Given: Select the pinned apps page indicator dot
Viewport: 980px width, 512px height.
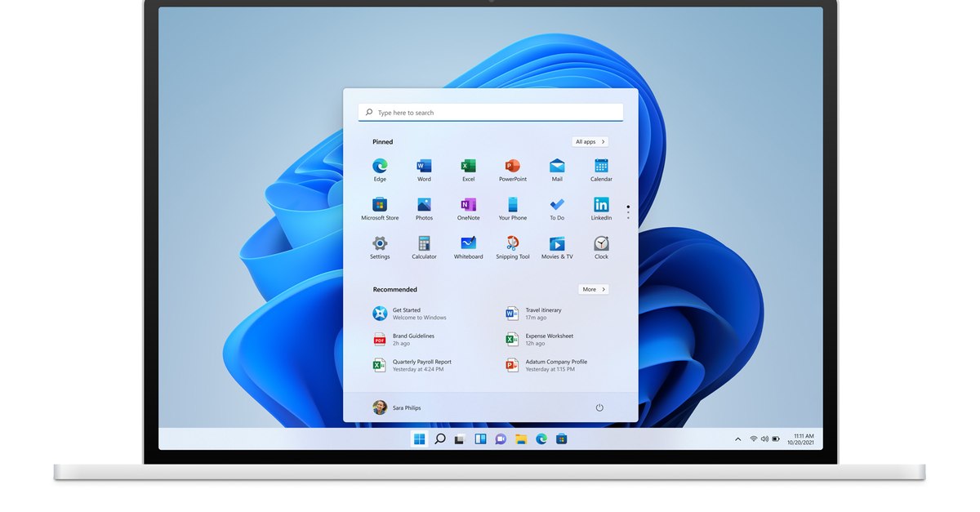Looking at the screenshot, I should [628, 207].
